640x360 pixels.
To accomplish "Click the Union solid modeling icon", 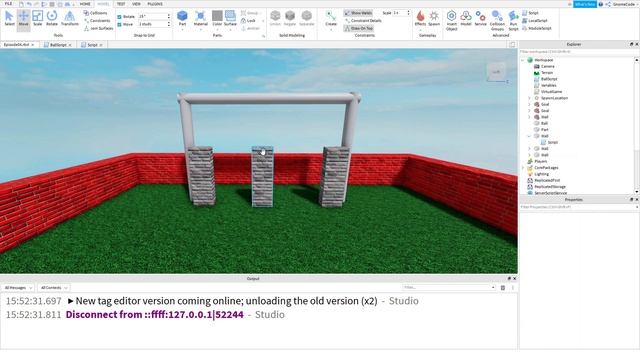I will [276, 16].
